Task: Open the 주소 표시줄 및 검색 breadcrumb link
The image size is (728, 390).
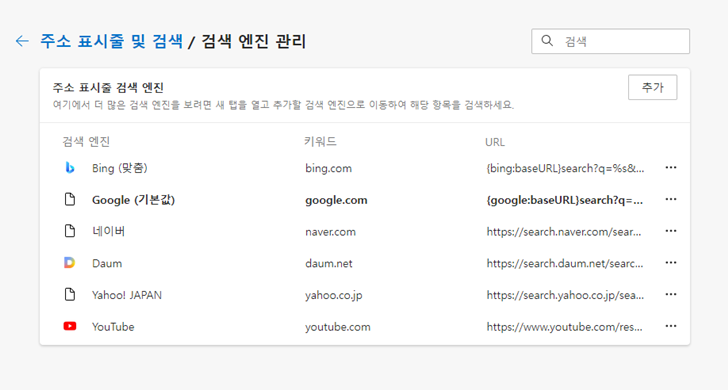Action: 111,41
